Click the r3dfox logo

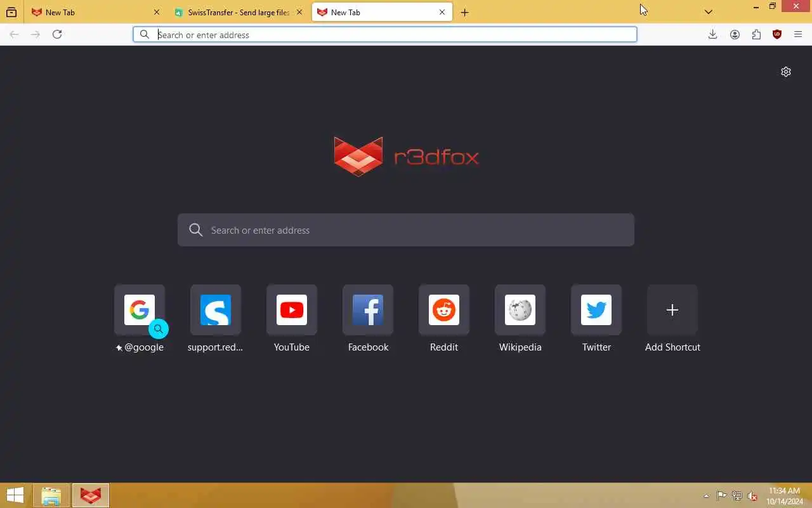406,156
